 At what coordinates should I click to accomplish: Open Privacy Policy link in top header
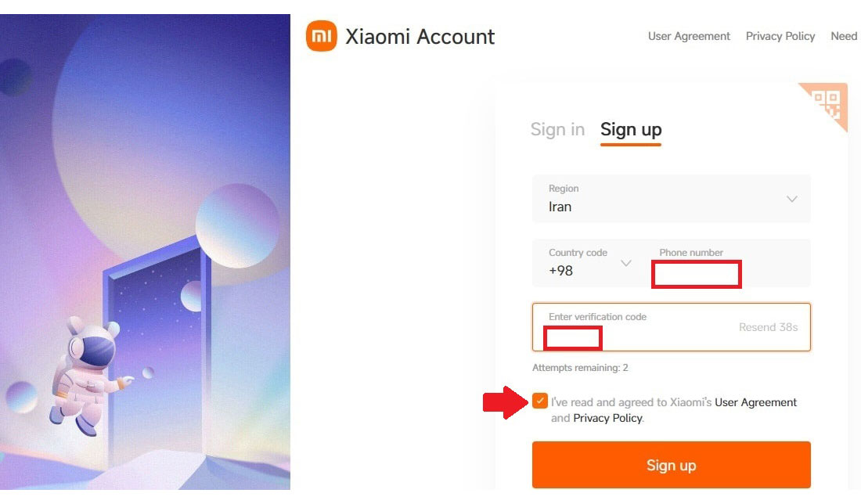pyautogui.click(x=780, y=36)
